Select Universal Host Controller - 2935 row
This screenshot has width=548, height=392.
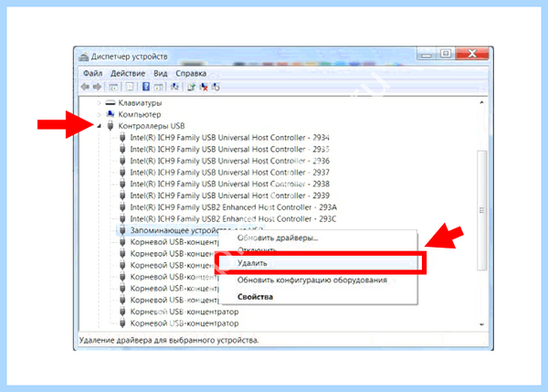[x=229, y=149]
